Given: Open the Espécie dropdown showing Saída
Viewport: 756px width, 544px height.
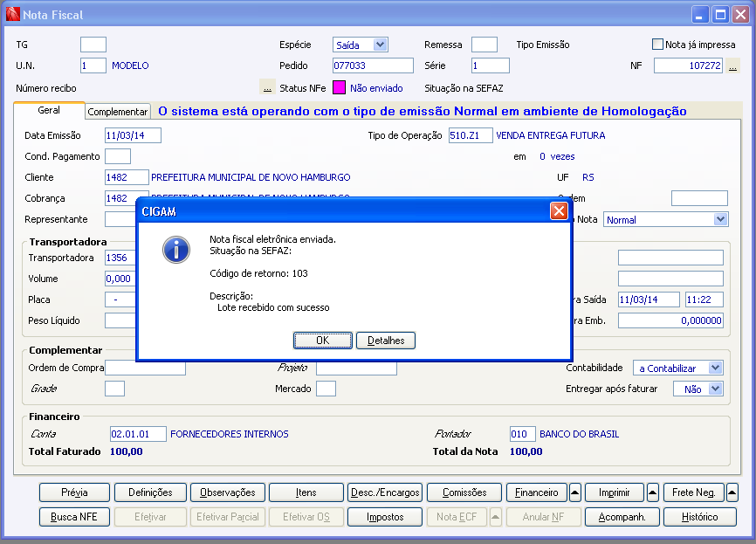Looking at the screenshot, I should click(361, 45).
